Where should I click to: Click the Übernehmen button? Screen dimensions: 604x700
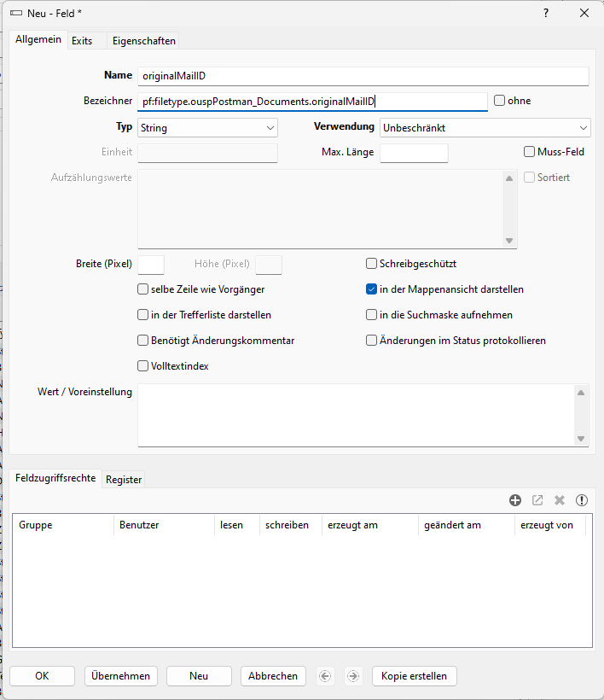[120, 676]
